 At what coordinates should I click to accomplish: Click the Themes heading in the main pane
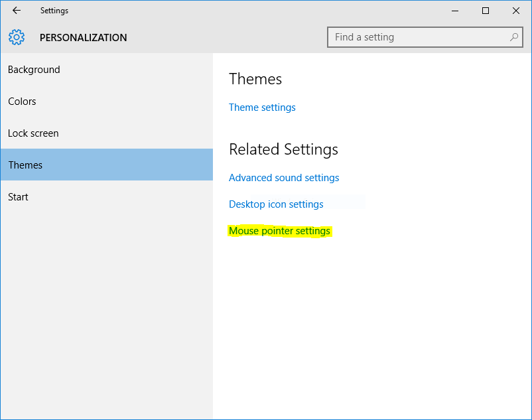[255, 79]
